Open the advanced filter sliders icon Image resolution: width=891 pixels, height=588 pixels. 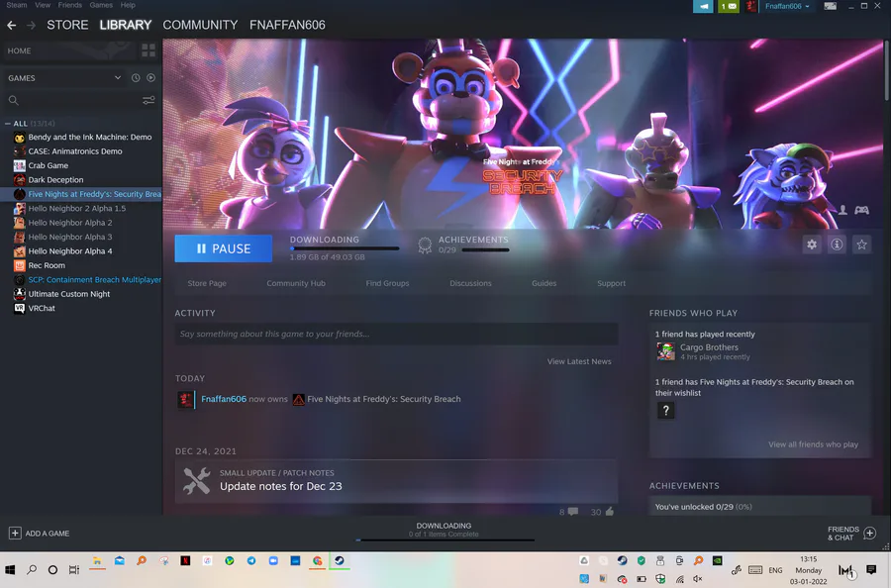click(x=148, y=101)
